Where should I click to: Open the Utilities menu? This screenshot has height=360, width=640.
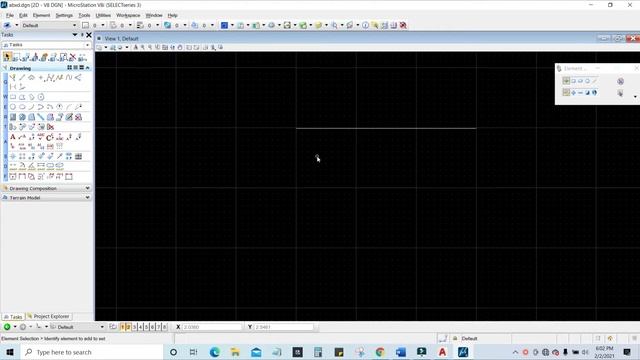point(103,15)
